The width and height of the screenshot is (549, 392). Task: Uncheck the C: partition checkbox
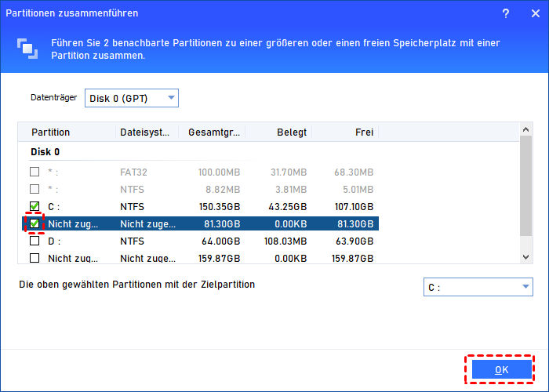pyautogui.click(x=35, y=206)
